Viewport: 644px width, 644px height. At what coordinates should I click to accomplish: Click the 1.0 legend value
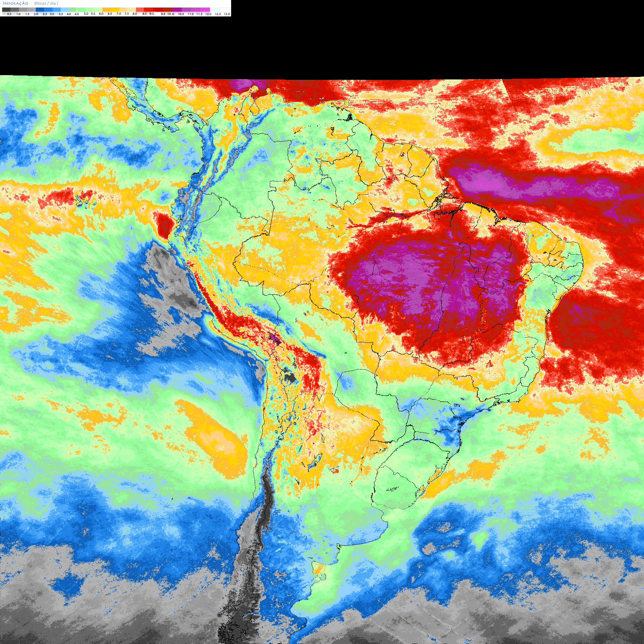(x=18, y=14)
